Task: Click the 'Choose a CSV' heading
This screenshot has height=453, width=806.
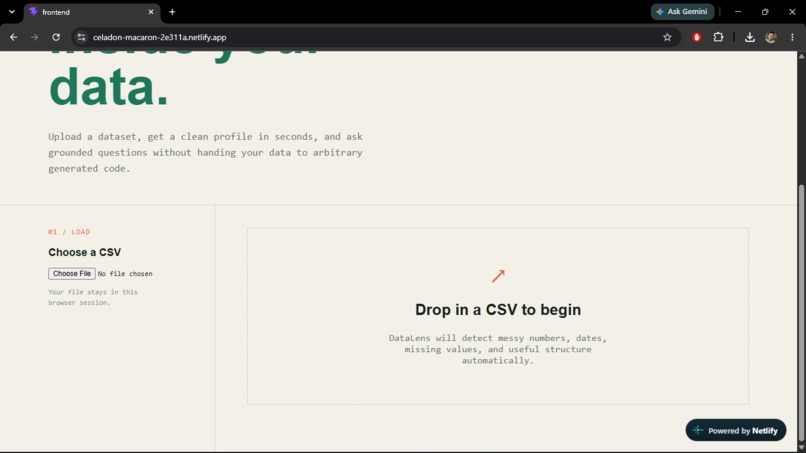Action: [85, 252]
